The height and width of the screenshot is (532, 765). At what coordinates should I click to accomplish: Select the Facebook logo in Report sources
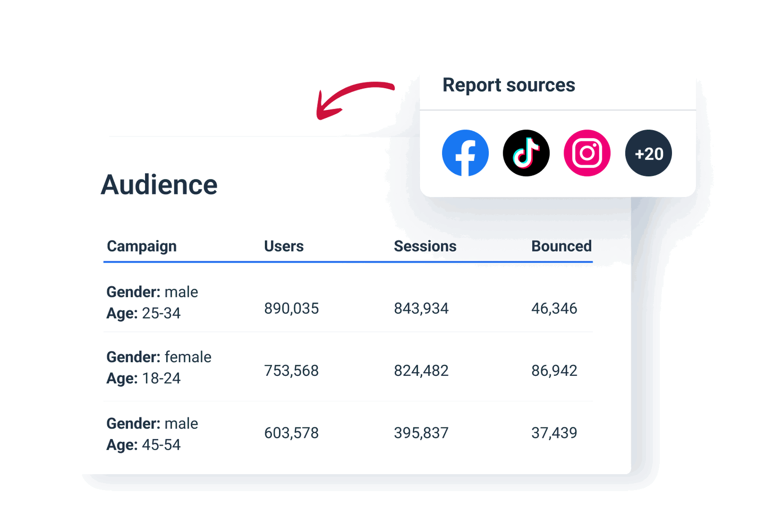coord(465,153)
